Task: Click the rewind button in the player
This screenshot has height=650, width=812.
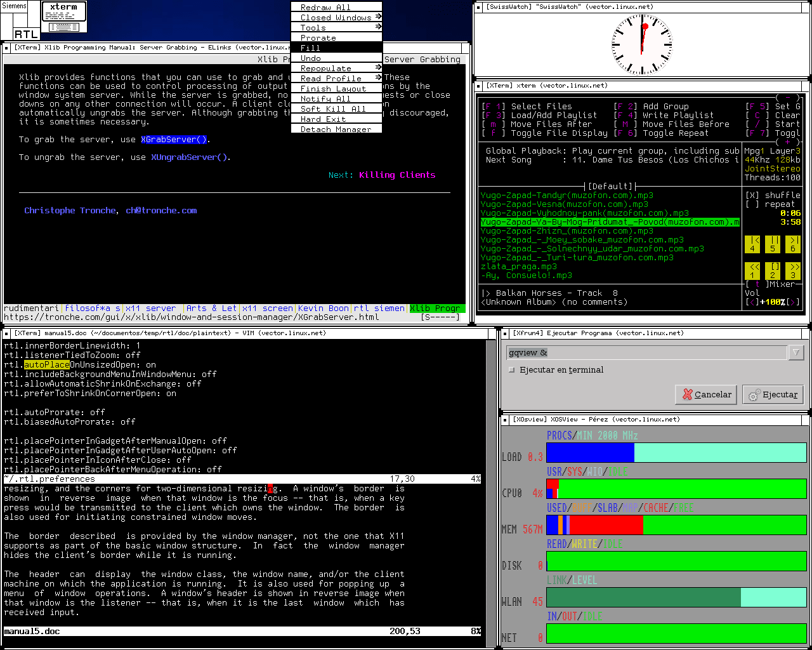Action: pyautogui.click(x=752, y=270)
